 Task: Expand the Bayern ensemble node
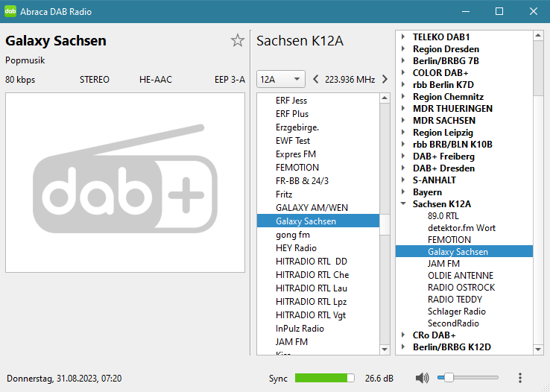point(403,192)
